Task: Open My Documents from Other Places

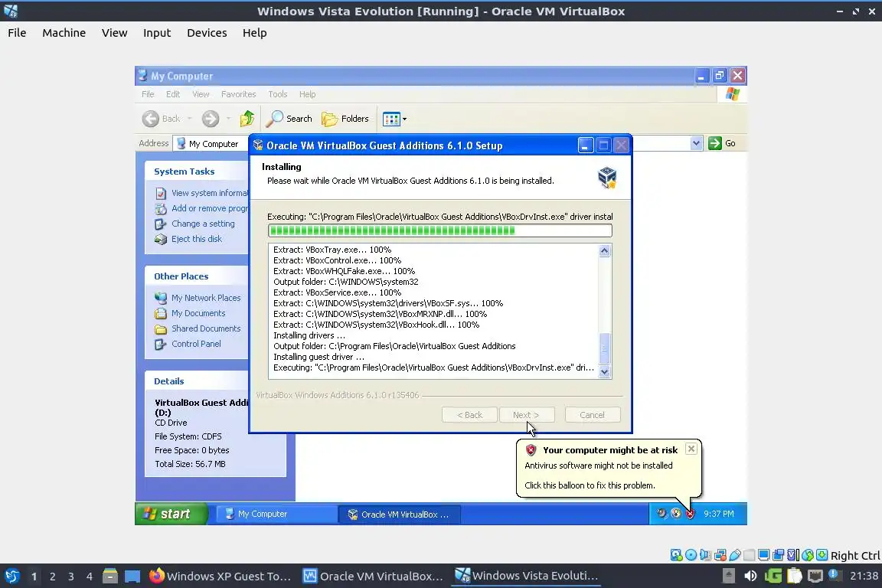Action: (x=190, y=313)
